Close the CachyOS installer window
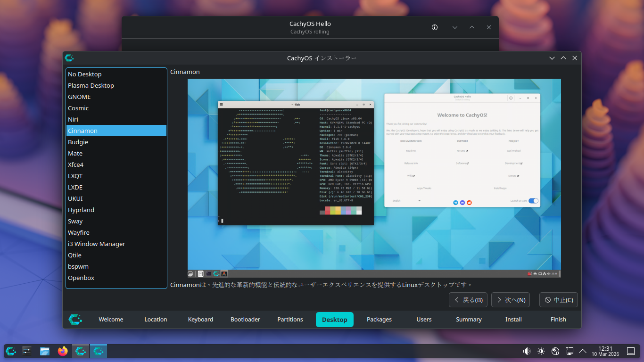 (x=575, y=58)
